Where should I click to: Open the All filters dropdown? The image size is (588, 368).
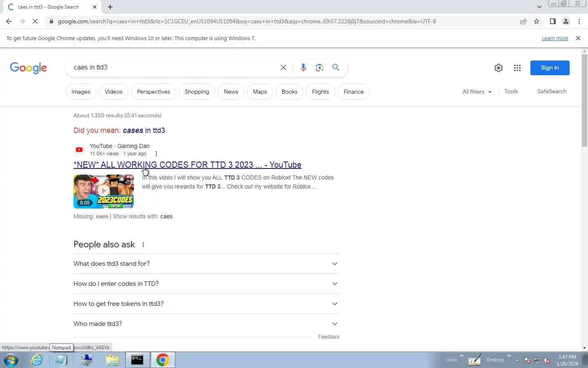pos(477,92)
